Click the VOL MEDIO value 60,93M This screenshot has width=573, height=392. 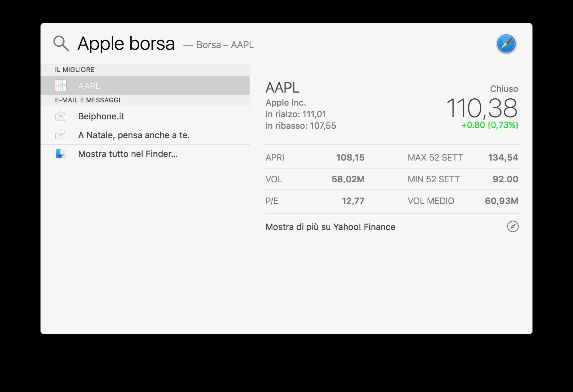point(501,201)
